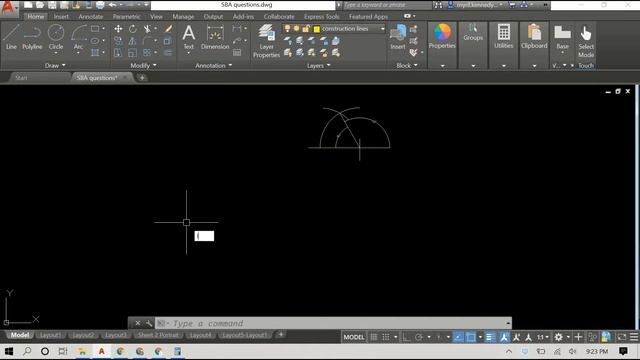Toggle the highlighted annotation objects status button

[x=504, y=337]
